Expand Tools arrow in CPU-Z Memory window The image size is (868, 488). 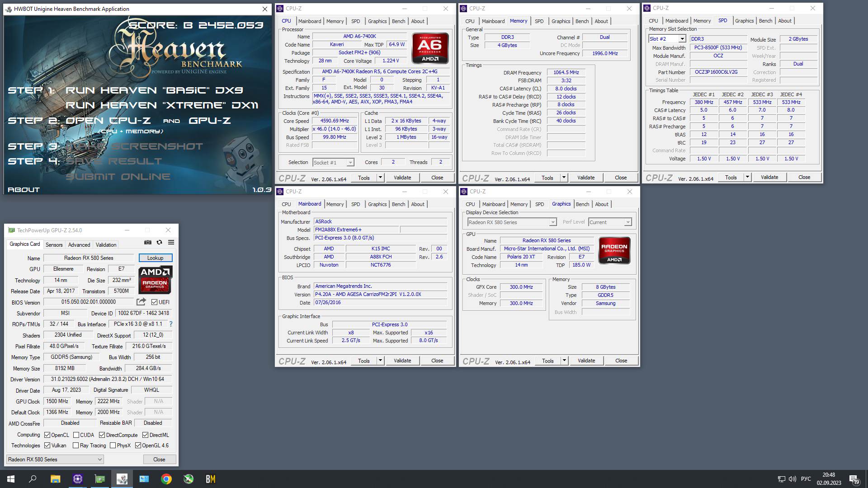point(564,178)
